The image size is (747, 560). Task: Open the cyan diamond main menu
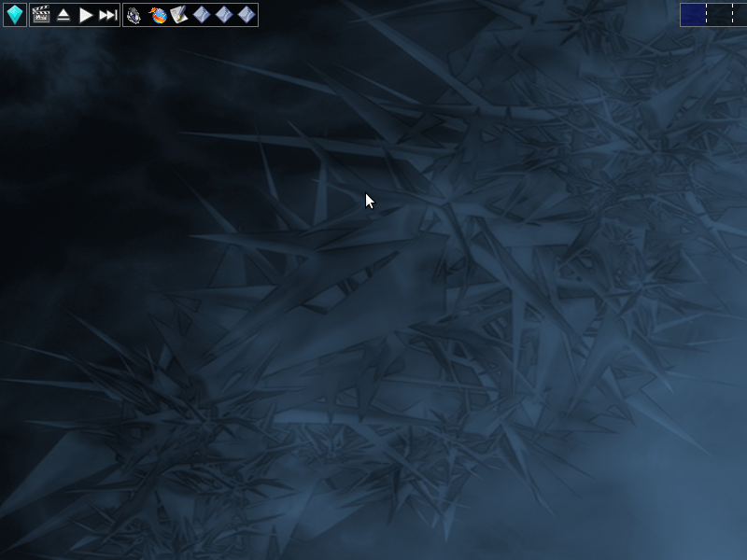click(x=15, y=15)
